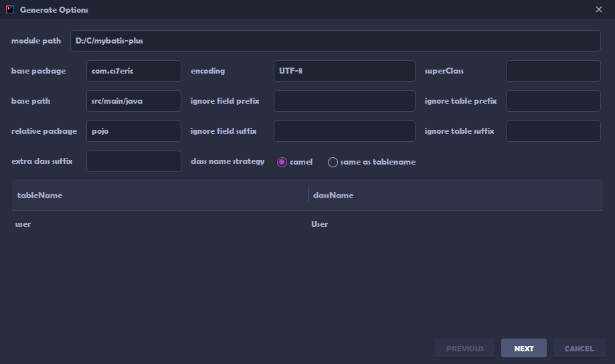Click the CANCEL button
The height and width of the screenshot is (364, 615).
click(579, 349)
